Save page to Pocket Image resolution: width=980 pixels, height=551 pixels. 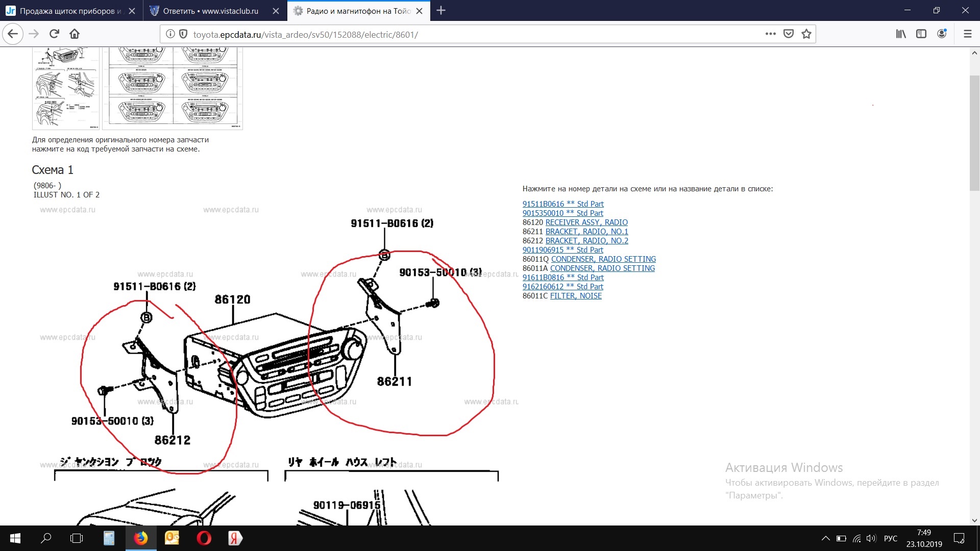789,34
